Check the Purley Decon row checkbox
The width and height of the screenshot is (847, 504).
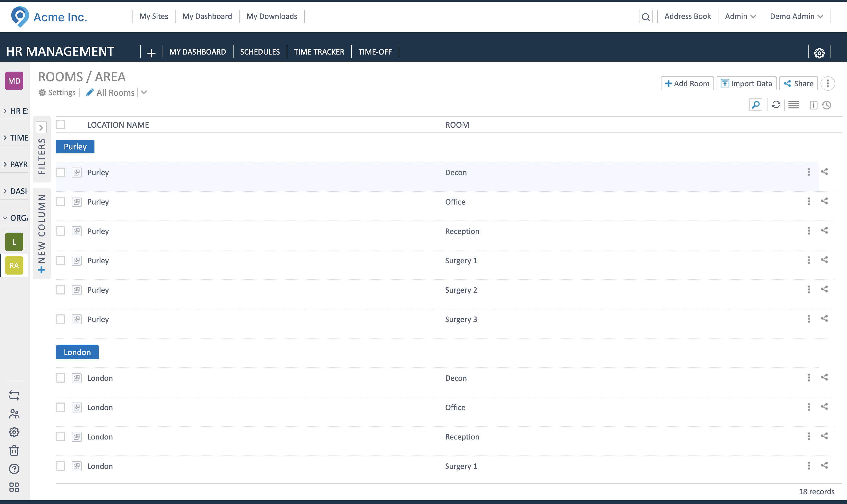pyautogui.click(x=61, y=173)
